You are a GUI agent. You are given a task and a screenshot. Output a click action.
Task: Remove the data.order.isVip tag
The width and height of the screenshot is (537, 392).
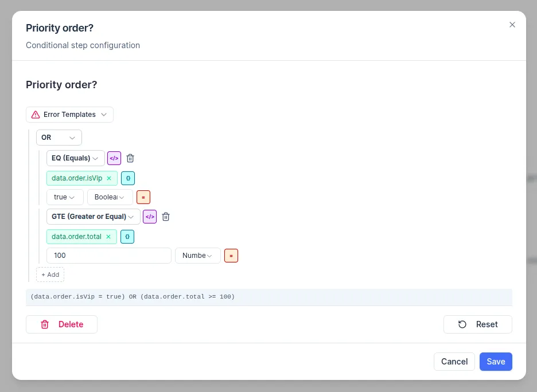pyautogui.click(x=109, y=178)
